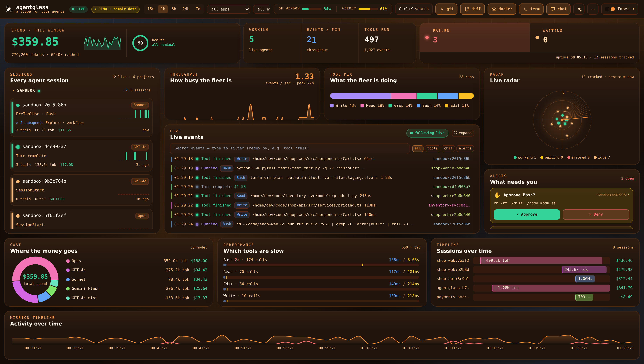
Task: Toggle the by model cost grouping
Action: 198,247
